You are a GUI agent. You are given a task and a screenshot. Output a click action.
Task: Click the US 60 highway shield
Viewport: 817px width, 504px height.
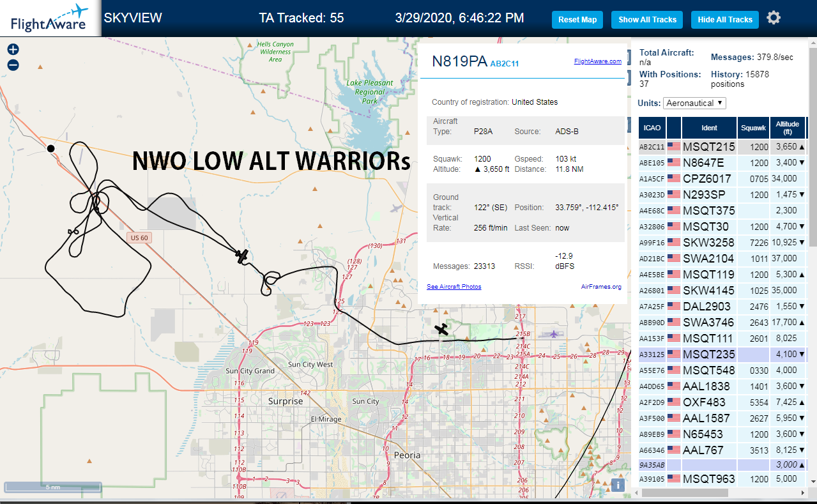pos(139,238)
